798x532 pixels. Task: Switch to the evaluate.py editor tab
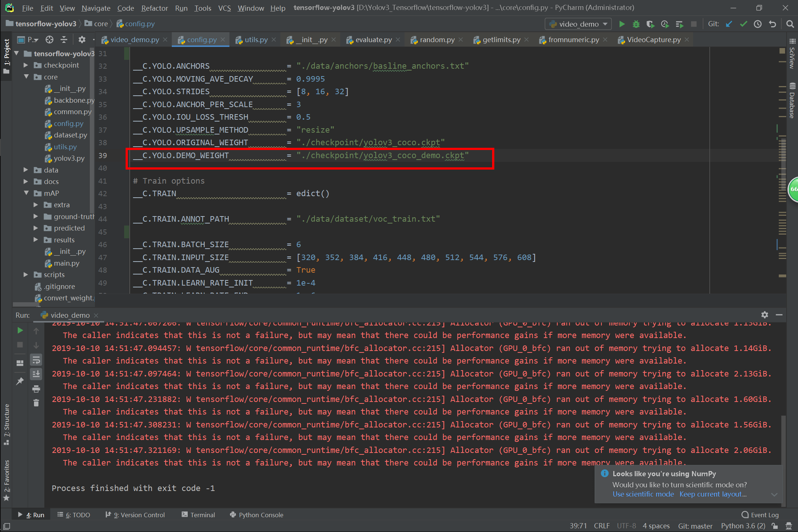click(x=373, y=40)
